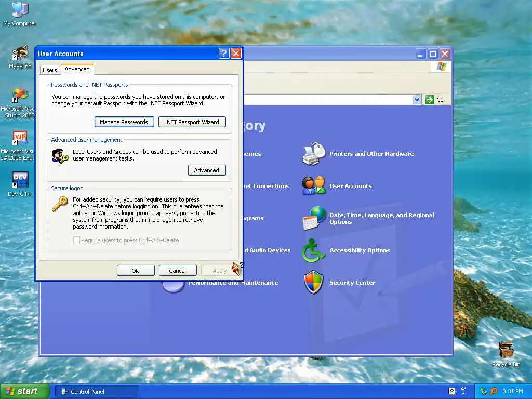The image size is (532, 399).
Task: Open the .NET Passport Wizard
Action: click(x=192, y=122)
